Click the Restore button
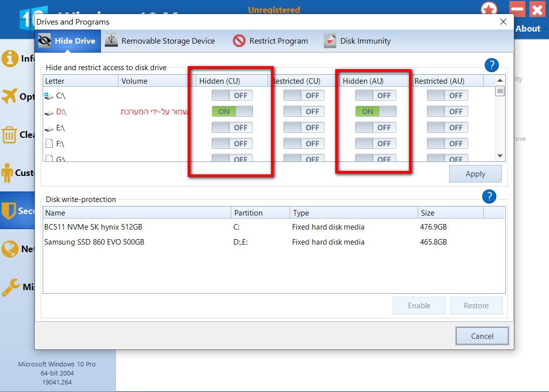The width and height of the screenshot is (549, 392). (476, 306)
